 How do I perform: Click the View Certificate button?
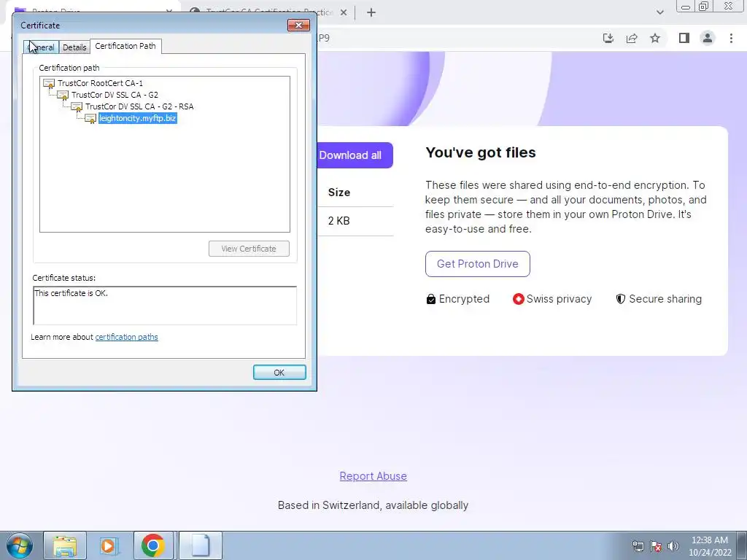pyautogui.click(x=249, y=249)
